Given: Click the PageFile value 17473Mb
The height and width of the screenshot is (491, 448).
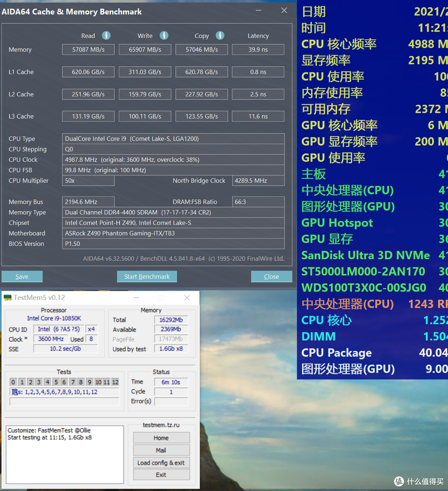Looking at the screenshot, I should [x=171, y=339].
